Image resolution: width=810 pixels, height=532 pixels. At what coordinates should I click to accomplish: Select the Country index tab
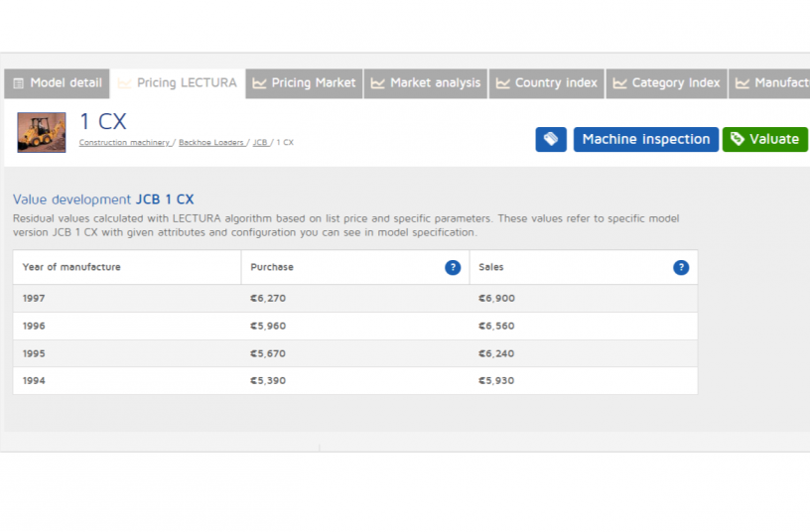[x=547, y=83]
